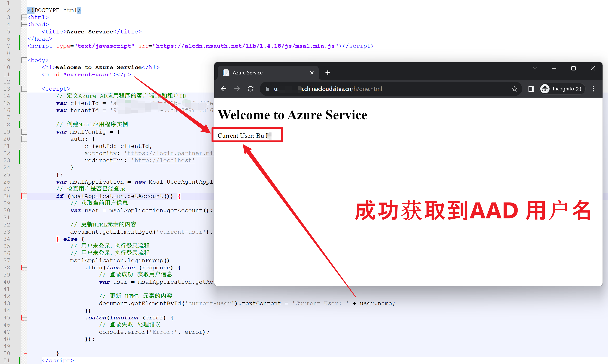Image resolution: width=608 pixels, height=364 pixels.
Task: Open the browser side panel icon
Action: click(x=531, y=89)
